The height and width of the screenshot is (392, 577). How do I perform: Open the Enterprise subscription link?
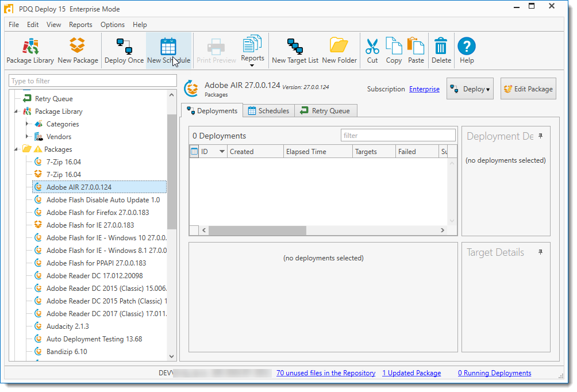[424, 89]
